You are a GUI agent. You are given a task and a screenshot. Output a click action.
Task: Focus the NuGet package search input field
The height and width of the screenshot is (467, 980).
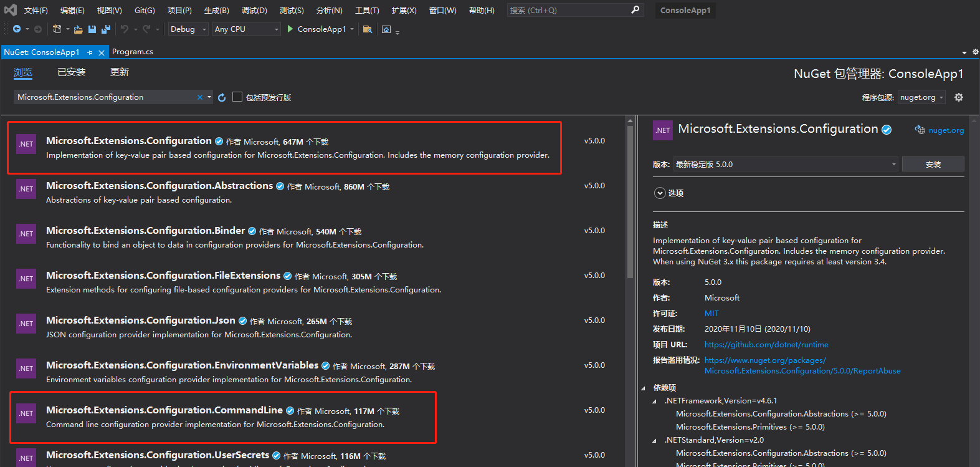[x=105, y=97]
